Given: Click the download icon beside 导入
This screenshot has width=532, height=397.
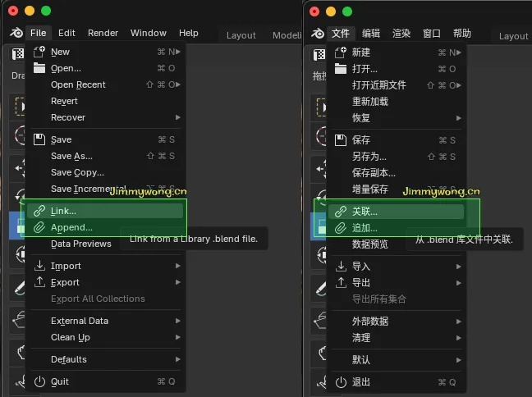Looking at the screenshot, I should tap(341, 267).
